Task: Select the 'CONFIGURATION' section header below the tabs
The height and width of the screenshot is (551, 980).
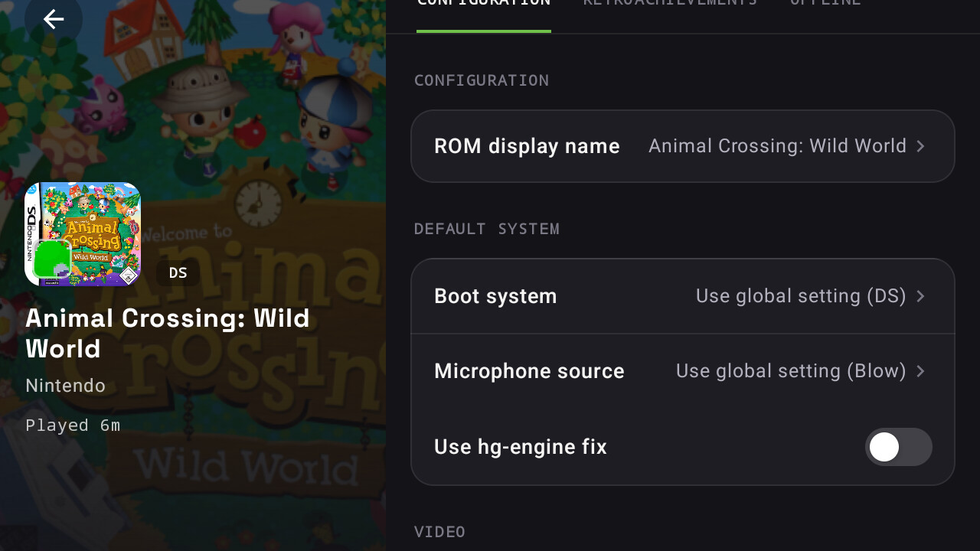Action: click(482, 80)
